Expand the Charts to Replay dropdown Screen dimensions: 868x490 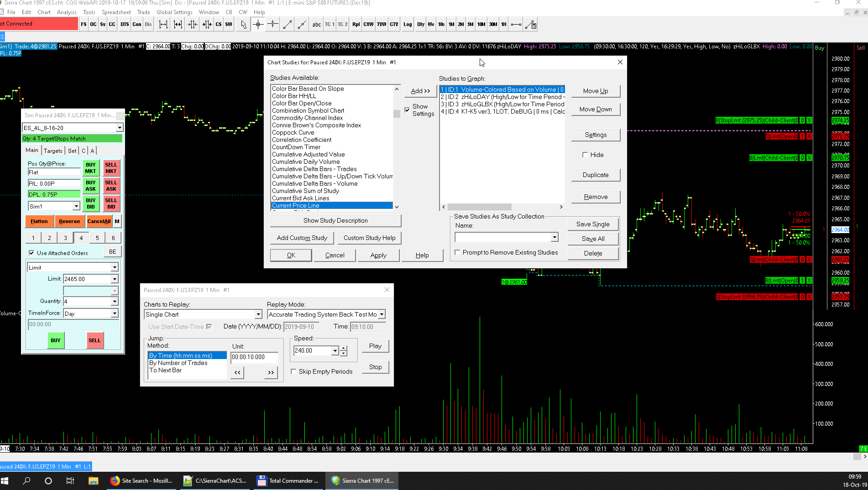pos(258,314)
